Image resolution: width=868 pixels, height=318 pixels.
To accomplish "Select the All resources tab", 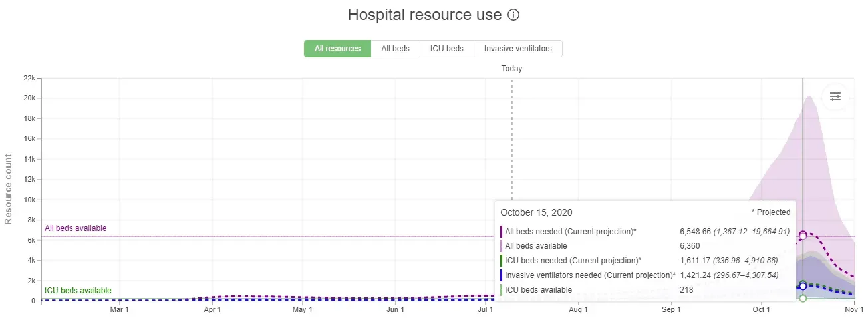I will (337, 49).
